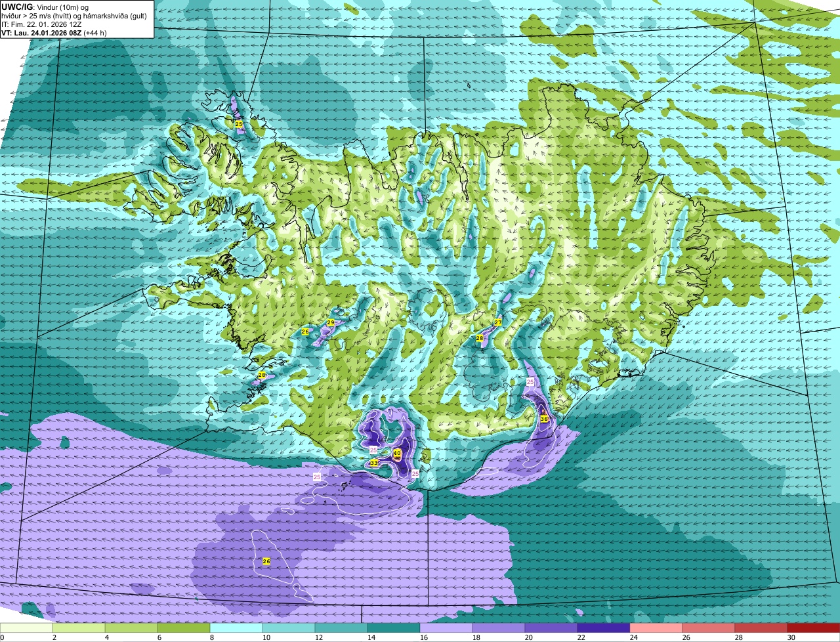Click the legend tick label 16
Viewport: 840px width, 642px height.
423,637
